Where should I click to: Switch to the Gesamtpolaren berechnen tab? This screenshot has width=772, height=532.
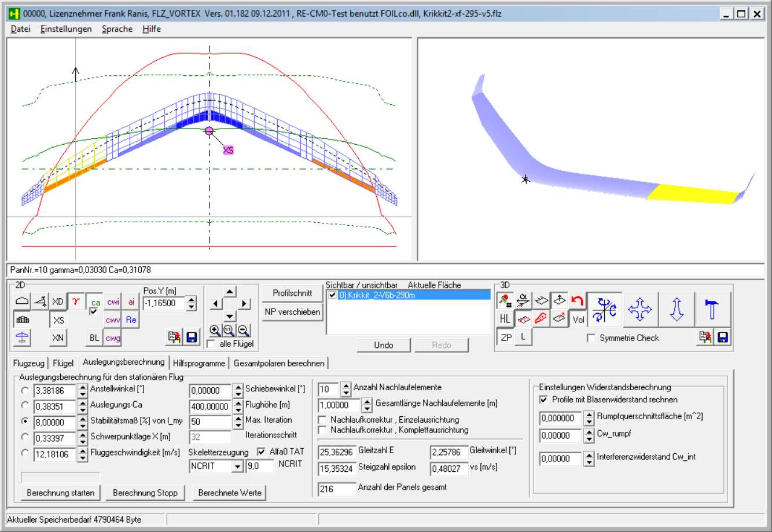point(279,364)
